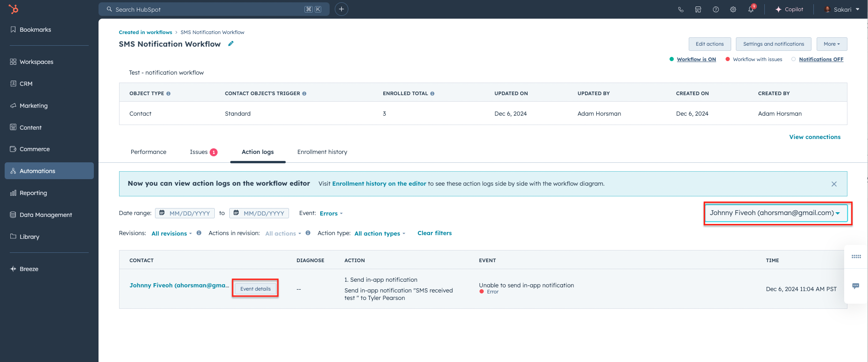Open the dotted grid side panel icon
The image size is (868, 362).
pos(856,257)
